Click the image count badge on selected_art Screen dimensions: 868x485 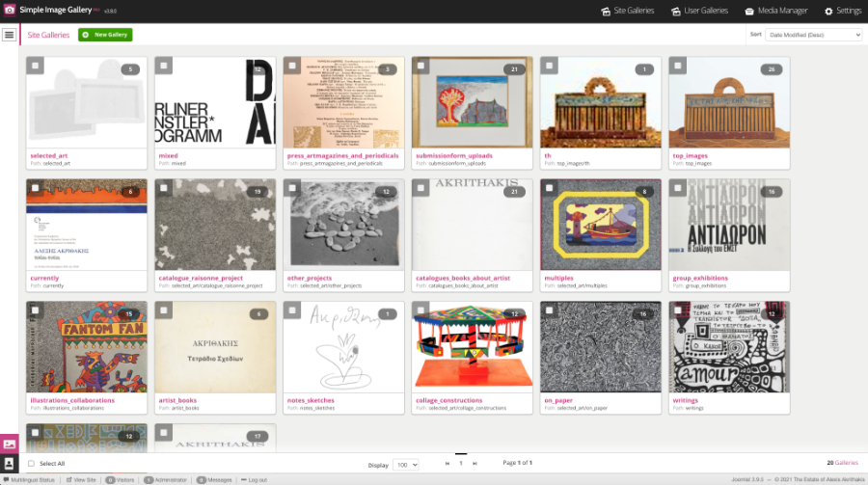[x=130, y=69]
